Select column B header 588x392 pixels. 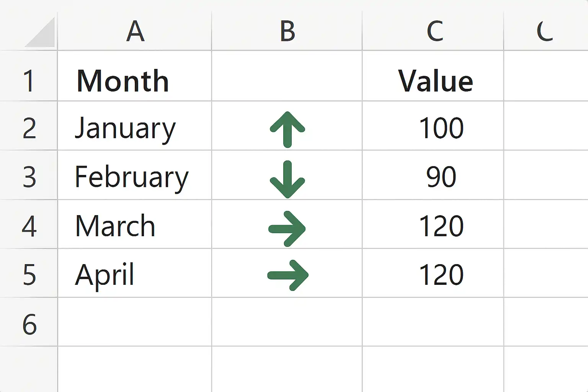point(287,31)
